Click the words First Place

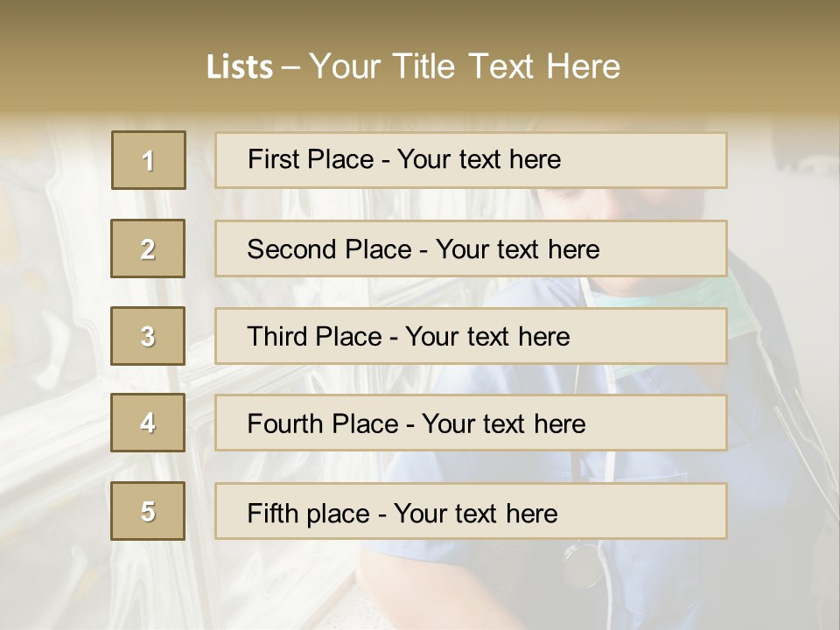tap(311, 159)
